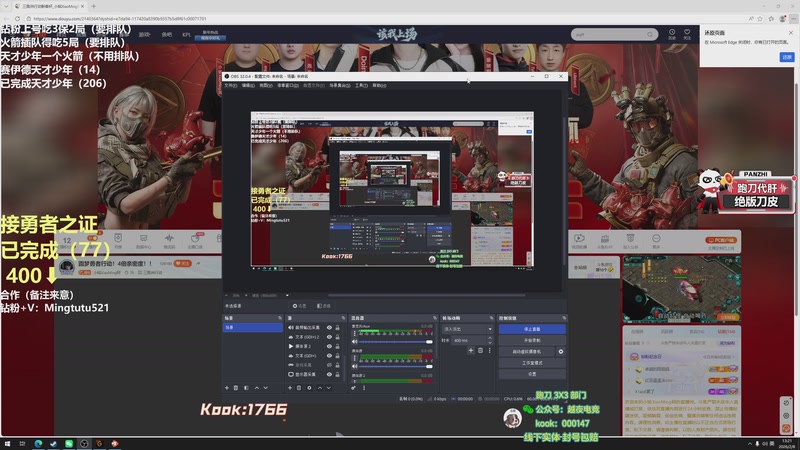Screen dimensions: 800x450
Task: Open OBS 设置 button in Controls dock
Action: click(532, 374)
